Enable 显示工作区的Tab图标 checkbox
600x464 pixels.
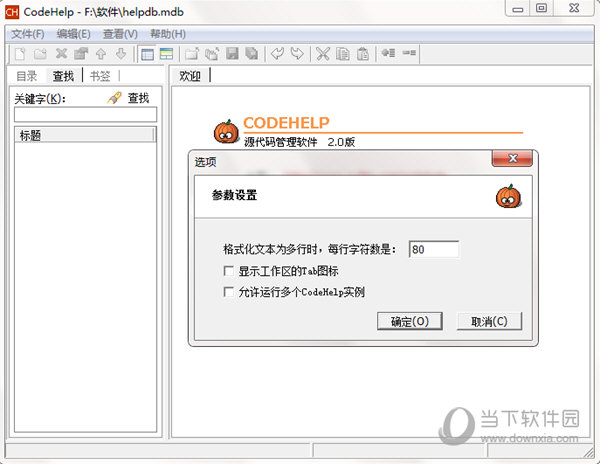228,271
